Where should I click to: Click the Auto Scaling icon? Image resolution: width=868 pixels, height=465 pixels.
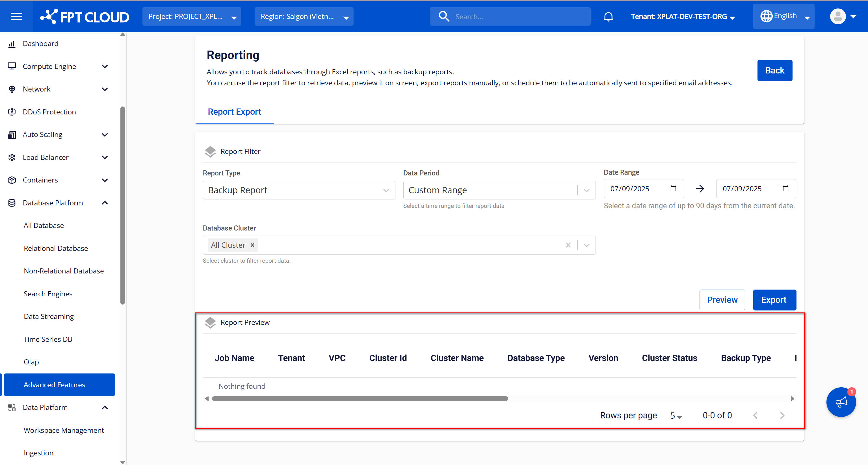click(12, 134)
